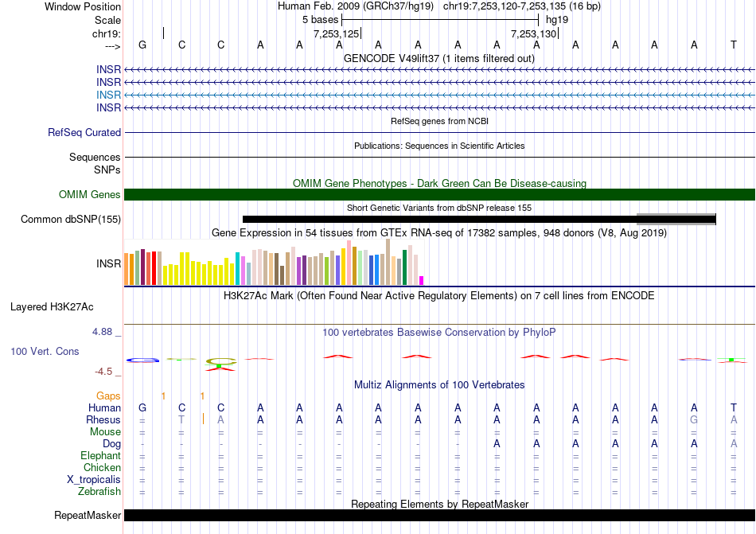Open Layered H3K27Ac track settings label
756x534 pixels.
pos(52,306)
